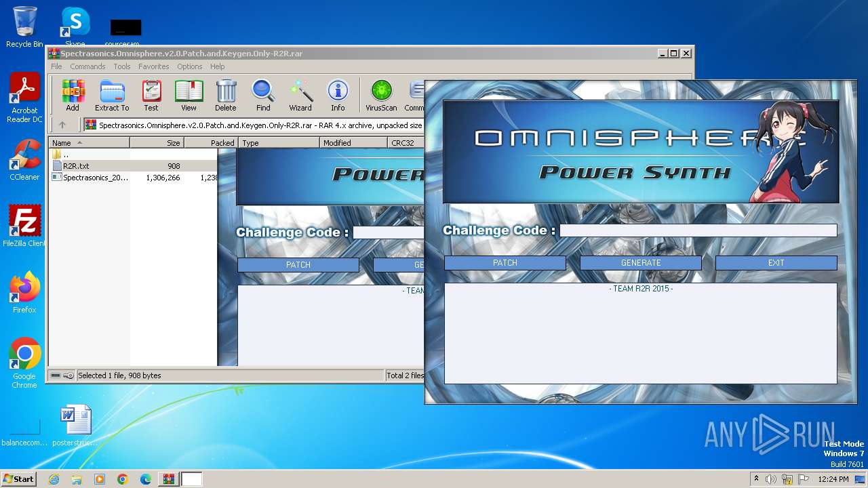
Task: Switch to keygen window taskbar button
Action: pyautogui.click(x=192, y=479)
